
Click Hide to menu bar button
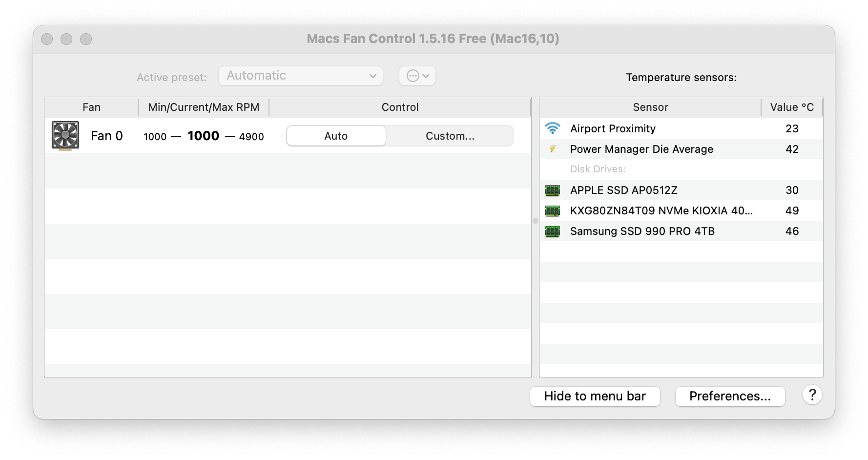pyautogui.click(x=595, y=396)
